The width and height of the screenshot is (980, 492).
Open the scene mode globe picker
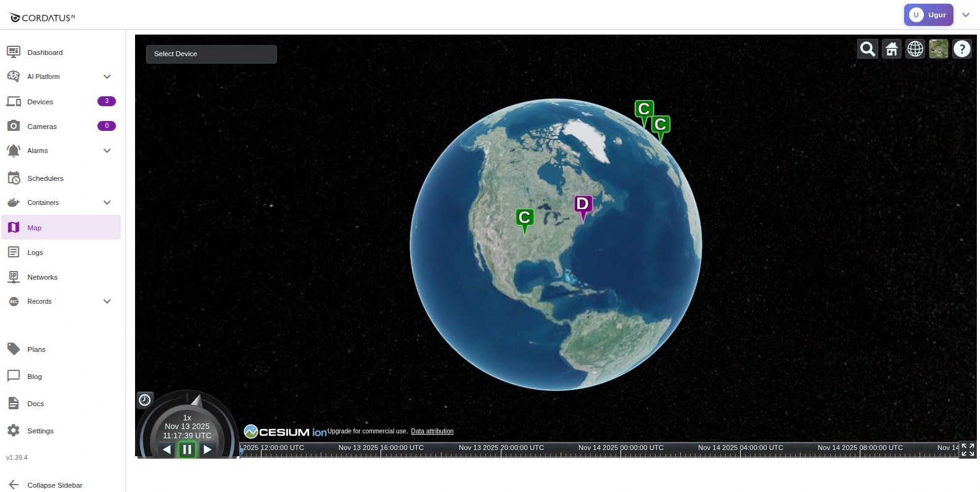915,49
